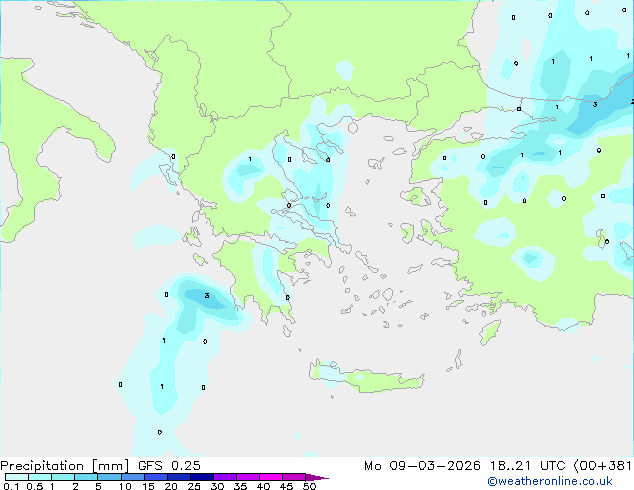Click the over-50 mm arrow tip of legend
This screenshot has height=490, width=634.
click(317, 477)
